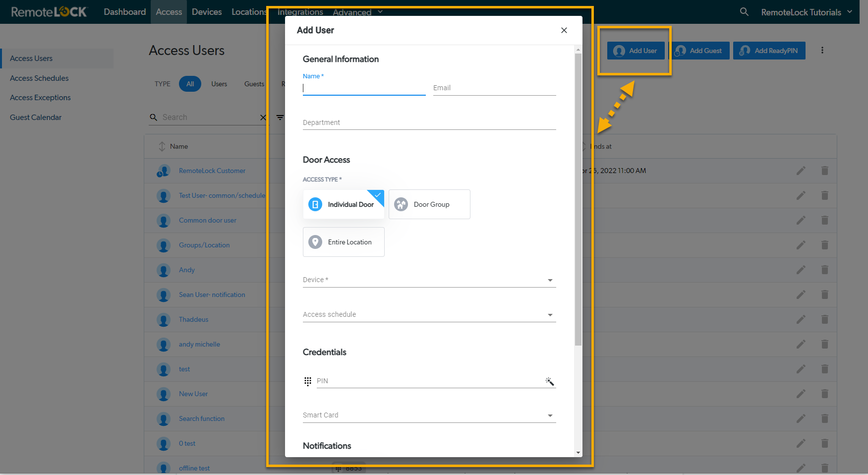The height and width of the screenshot is (475, 868).
Task: Click the search magnifier icon in top bar
Action: [x=744, y=12]
